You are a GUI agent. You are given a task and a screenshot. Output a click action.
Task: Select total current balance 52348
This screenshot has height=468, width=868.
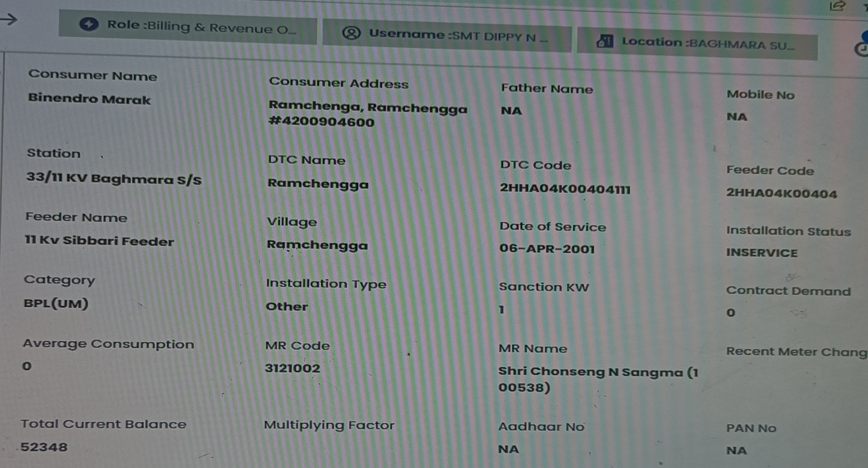point(44,447)
